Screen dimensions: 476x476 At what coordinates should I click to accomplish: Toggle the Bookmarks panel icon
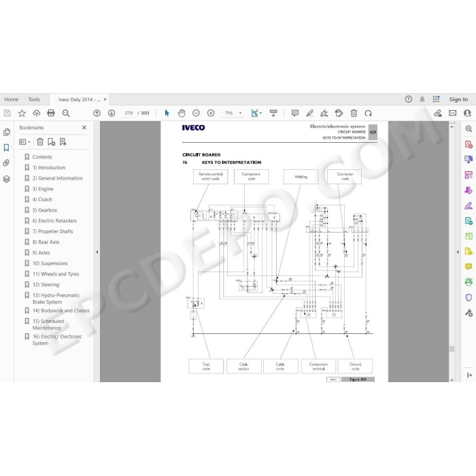tap(6, 148)
